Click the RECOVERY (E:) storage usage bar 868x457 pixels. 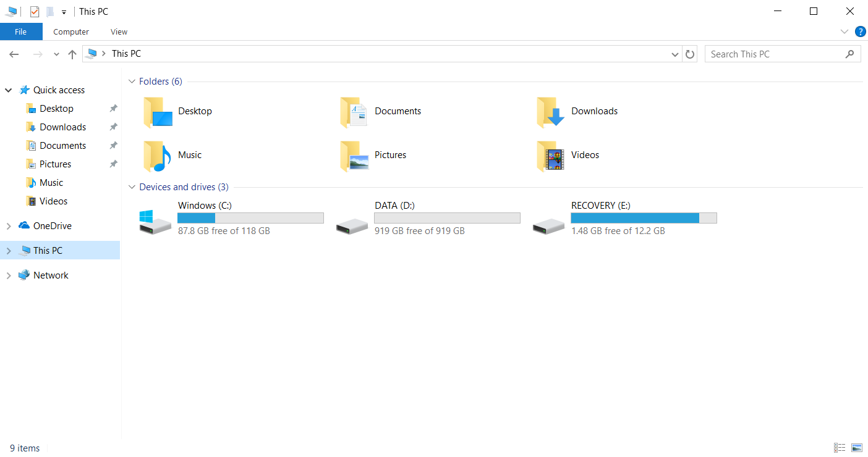[x=643, y=218]
